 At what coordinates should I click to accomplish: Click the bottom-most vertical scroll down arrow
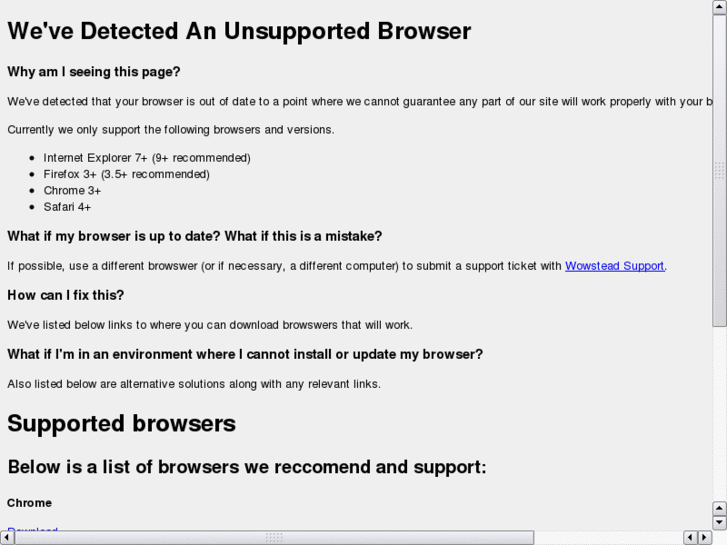(x=719, y=522)
